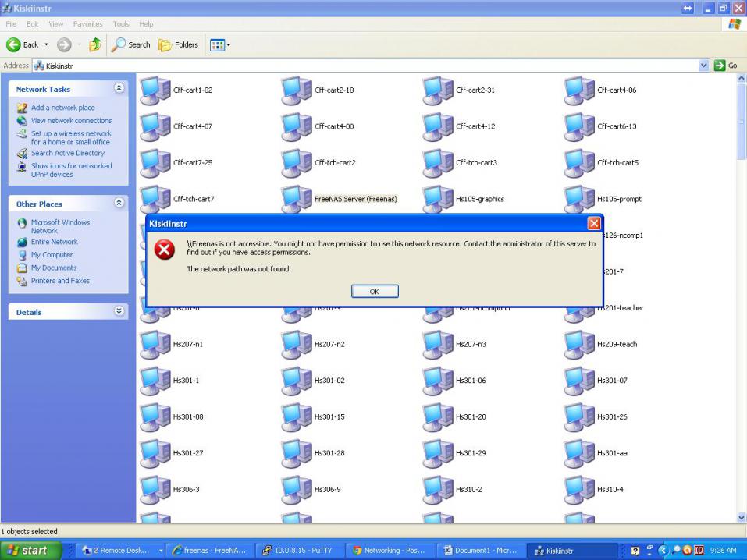Go back with the Back toolbar button
The height and width of the screenshot is (560, 747).
(23, 44)
